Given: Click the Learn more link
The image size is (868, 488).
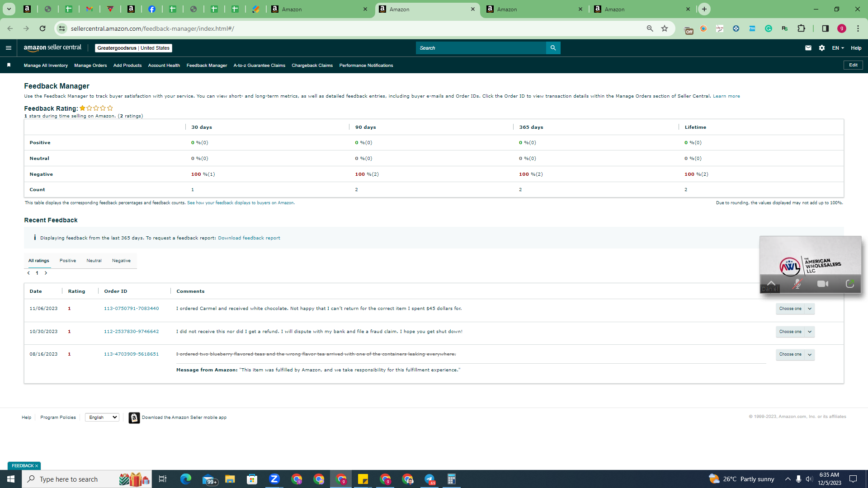Looking at the screenshot, I should [x=726, y=96].
